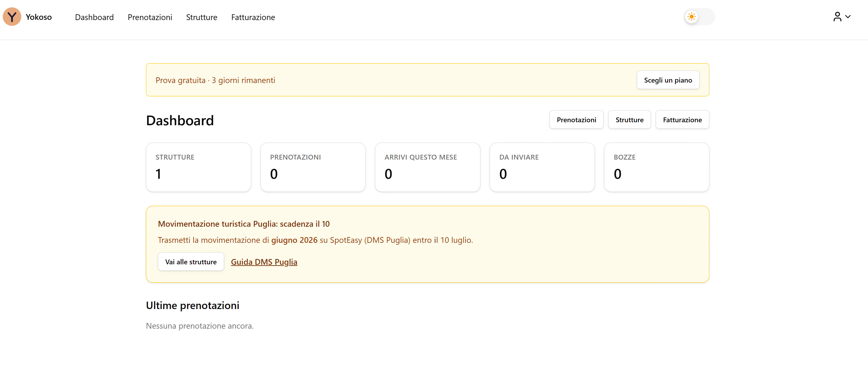The width and height of the screenshot is (868, 366).
Task: Click the 'Ultime prenotazioni' heading
Action: [192, 305]
